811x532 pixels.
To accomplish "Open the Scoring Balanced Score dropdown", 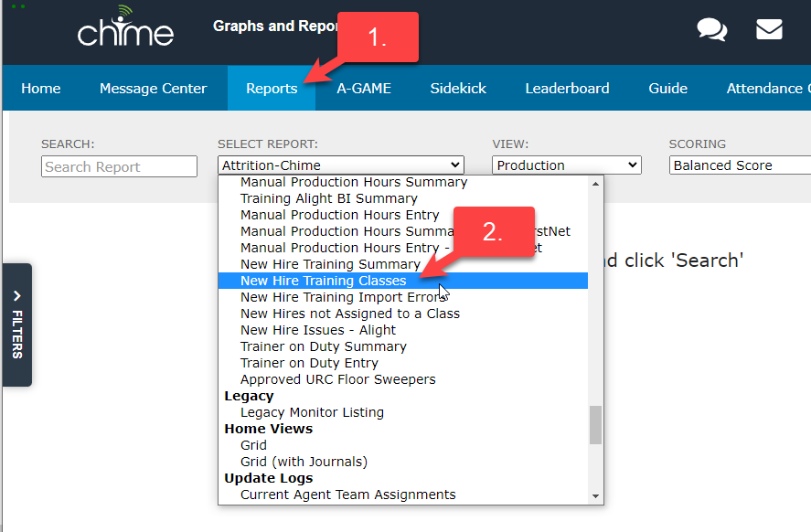I will (739, 165).
